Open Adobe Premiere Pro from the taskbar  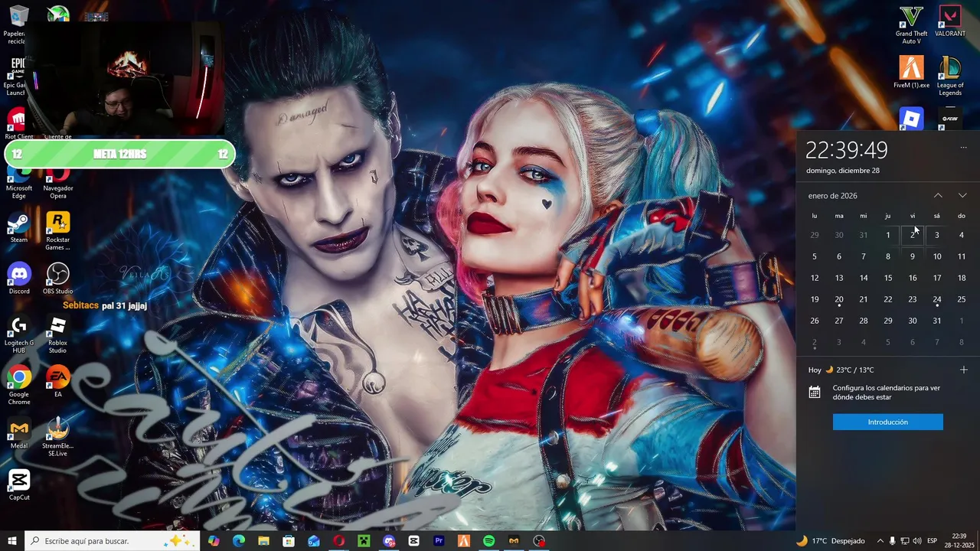439,541
